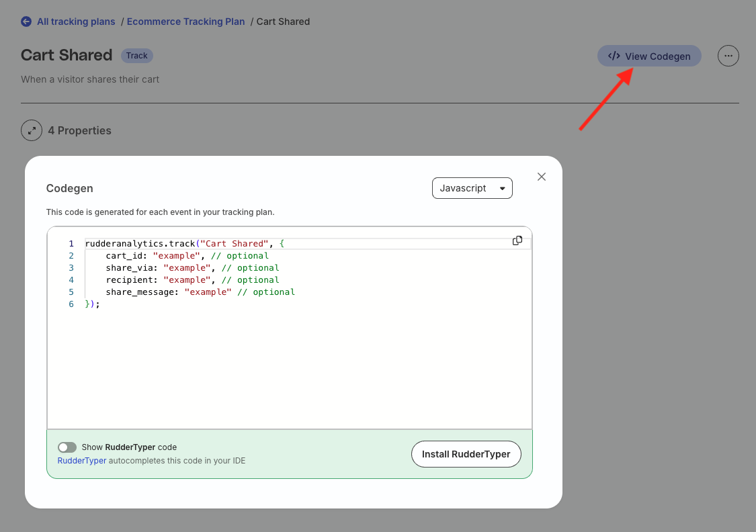Click the share_via code line
The image size is (756, 532).
[x=192, y=268]
